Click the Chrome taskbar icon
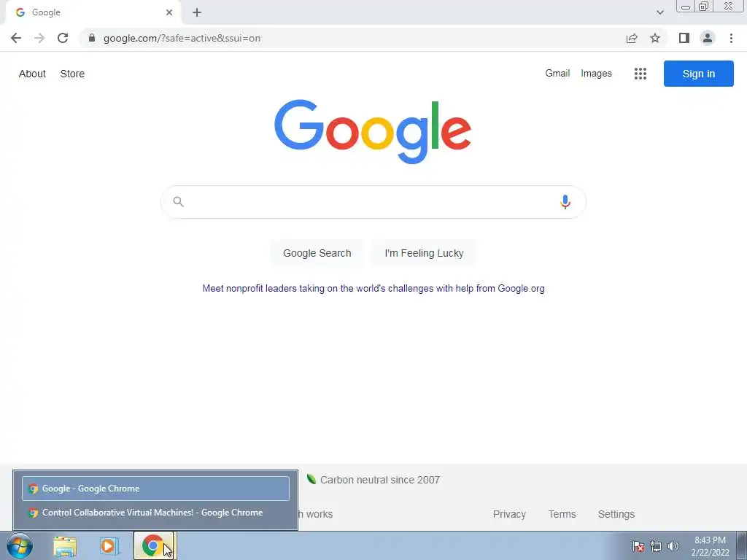 tap(152, 545)
